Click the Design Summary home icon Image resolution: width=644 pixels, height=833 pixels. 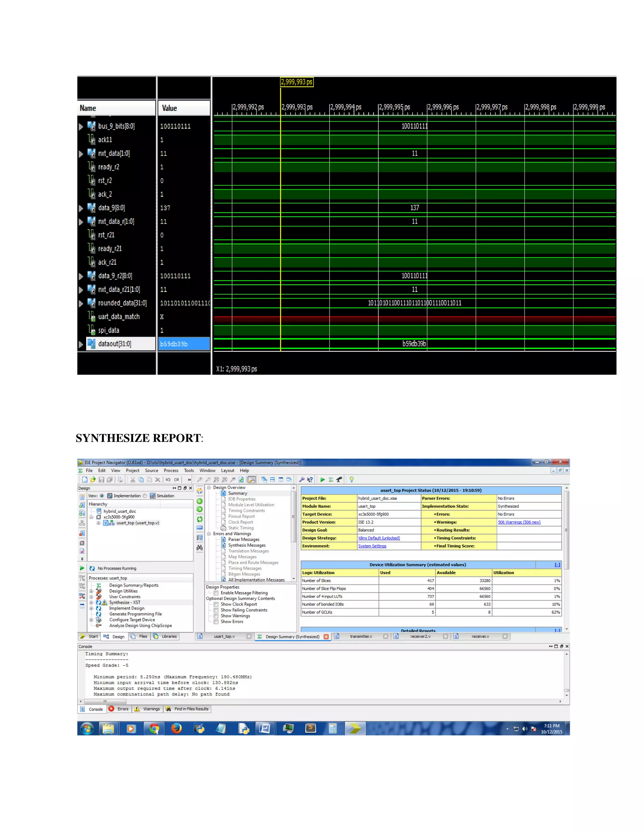[x=200, y=491]
